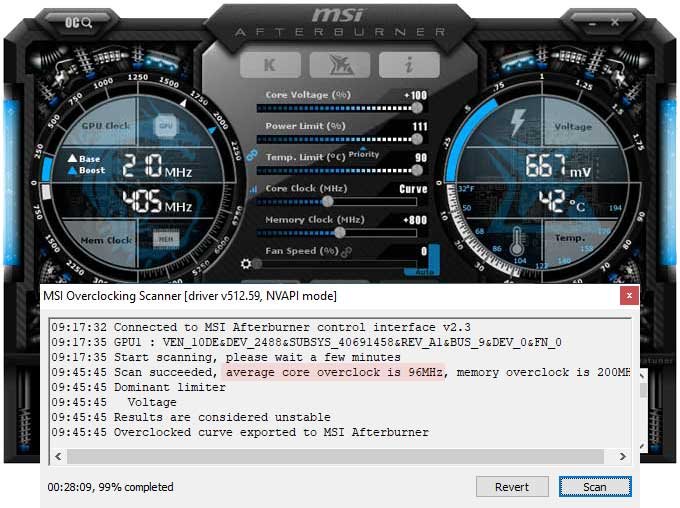
Task: Toggle the fan speed Auto button
Action: click(425, 272)
